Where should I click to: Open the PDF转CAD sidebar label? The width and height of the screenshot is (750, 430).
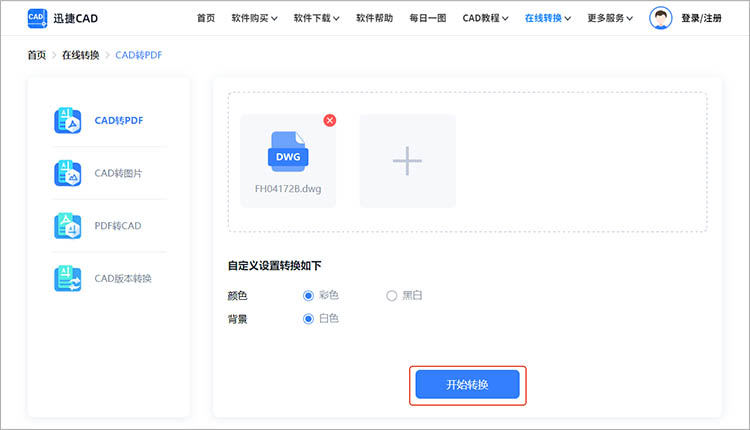pyautogui.click(x=118, y=226)
